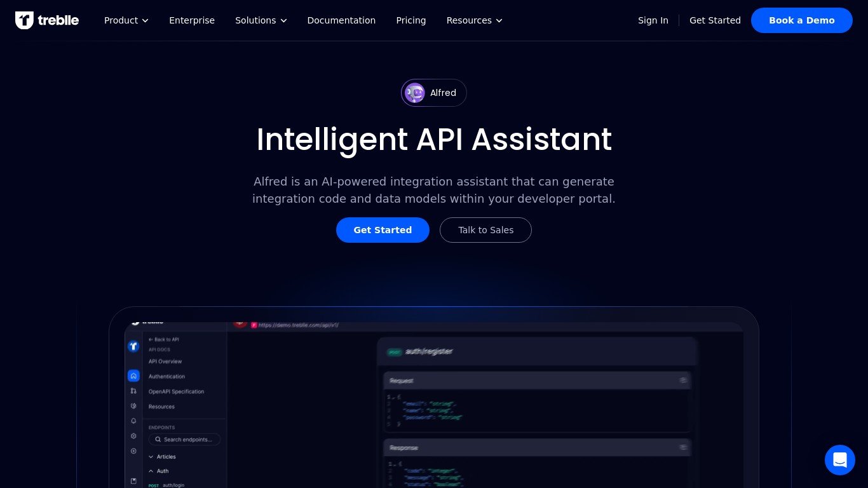Click copy icon in Response panel header
The width and height of the screenshot is (868, 488).
click(x=683, y=448)
